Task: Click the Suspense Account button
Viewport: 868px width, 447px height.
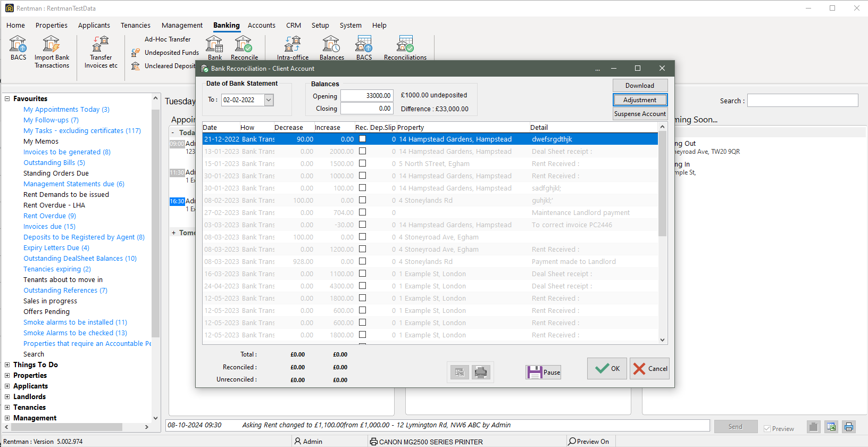Action: click(639, 114)
